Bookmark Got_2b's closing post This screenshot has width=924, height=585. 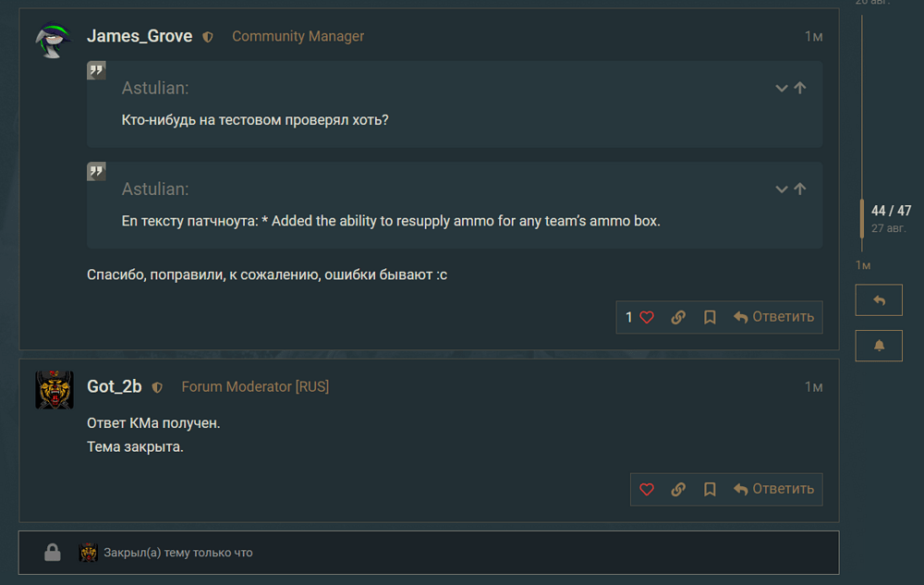point(710,489)
